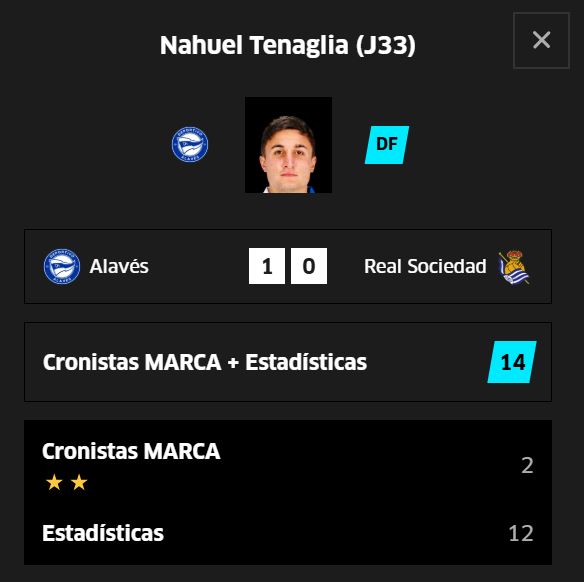Click the Cronistas MARCA + Estadísticas heading
The image size is (584, 582).
pos(205,362)
